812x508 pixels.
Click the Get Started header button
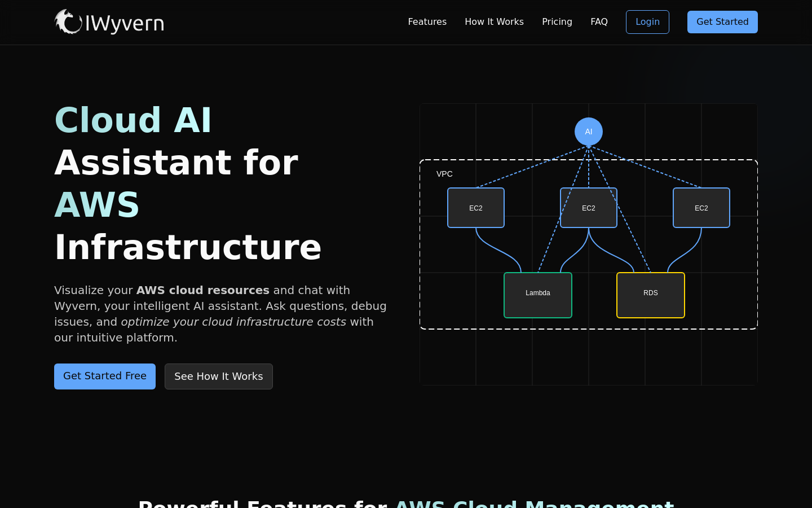tap(722, 22)
